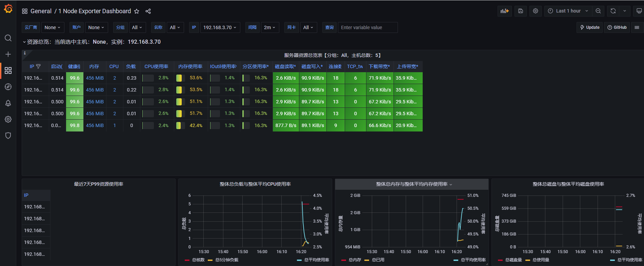644x266 pixels.
Task: Open 网卡 All dropdown
Action: coord(308,27)
